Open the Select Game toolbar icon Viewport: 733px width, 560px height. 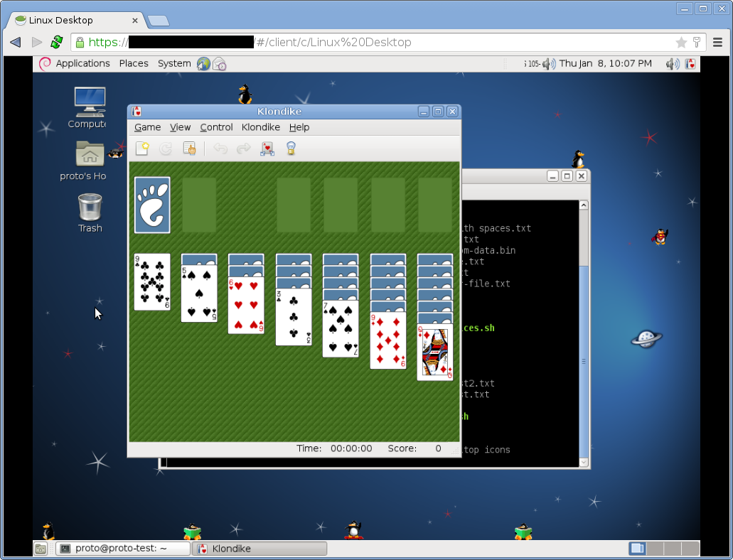pyautogui.click(x=189, y=149)
